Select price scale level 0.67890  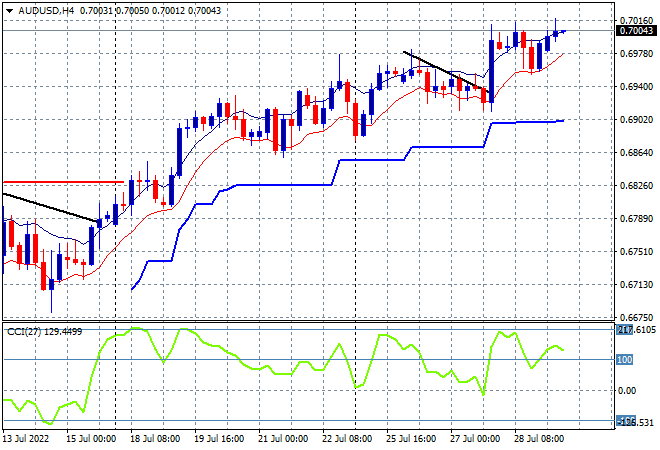pyautogui.click(x=636, y=218)
